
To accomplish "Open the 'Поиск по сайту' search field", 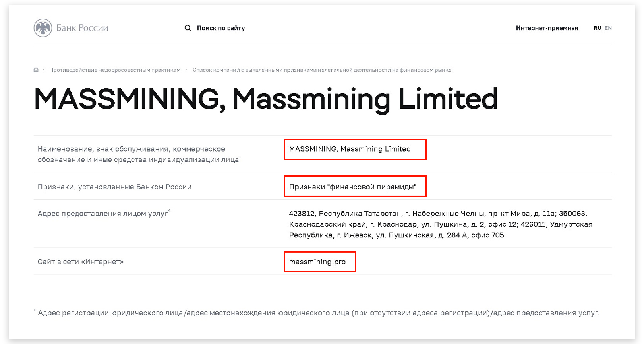I will 221,28.
